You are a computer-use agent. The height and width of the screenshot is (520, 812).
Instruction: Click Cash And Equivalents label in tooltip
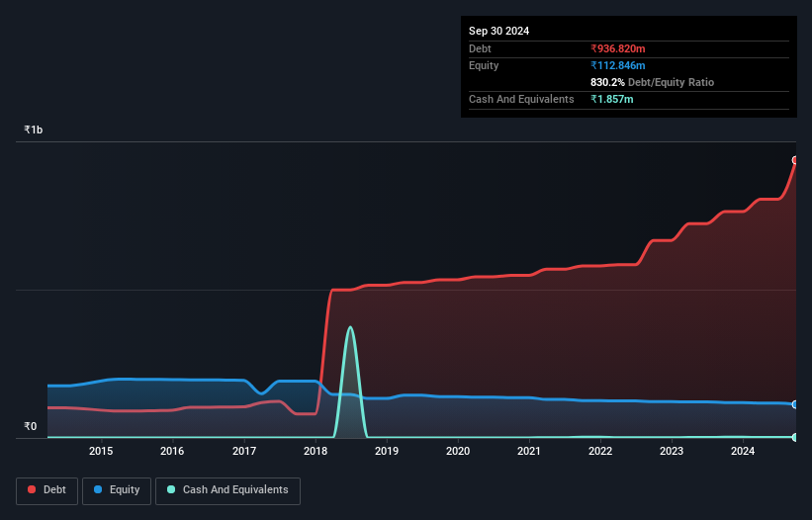[521, 99]
